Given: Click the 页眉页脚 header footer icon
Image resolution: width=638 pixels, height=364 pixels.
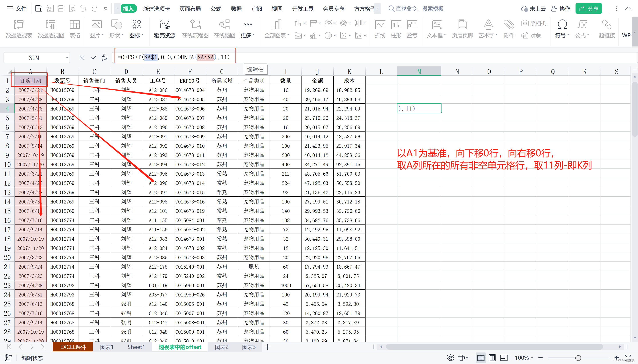Looking at the screenshot, I should pyautogui.click(x=462, y=29).
